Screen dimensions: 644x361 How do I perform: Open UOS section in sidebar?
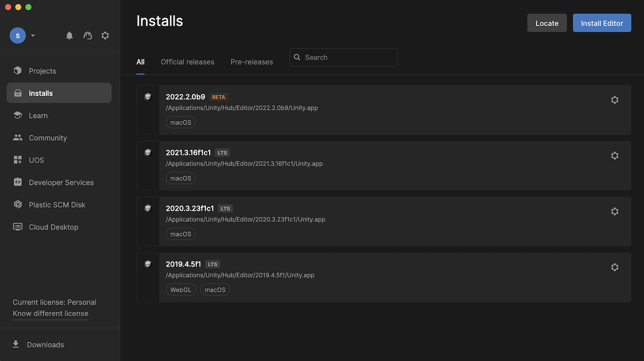pos(59,160)
